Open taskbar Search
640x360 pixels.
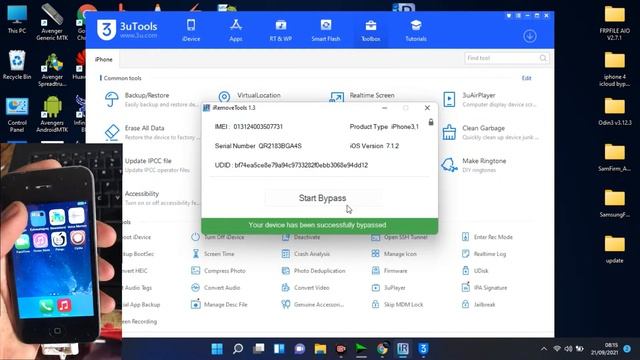(x=238, y=349)
